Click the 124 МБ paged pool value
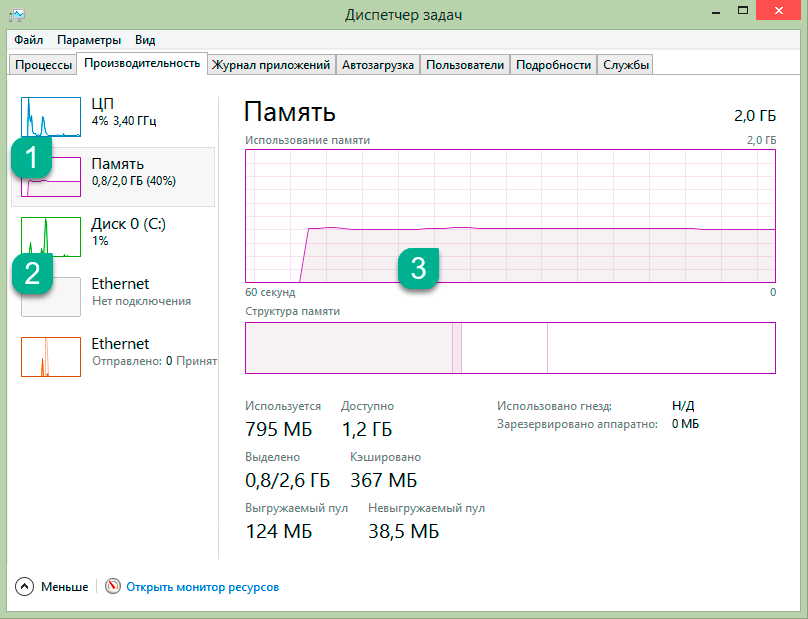Screen dimensions: 808x619 (279, 531)
